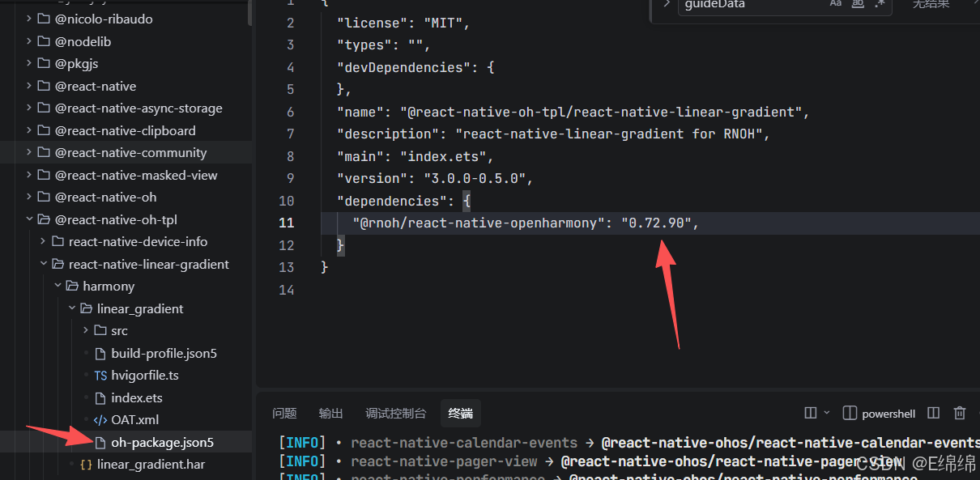Collapse the react-native-linear-gradient folder chevron
The height and width of the screenshot is (480, 980).
click(x=43, y=264)
